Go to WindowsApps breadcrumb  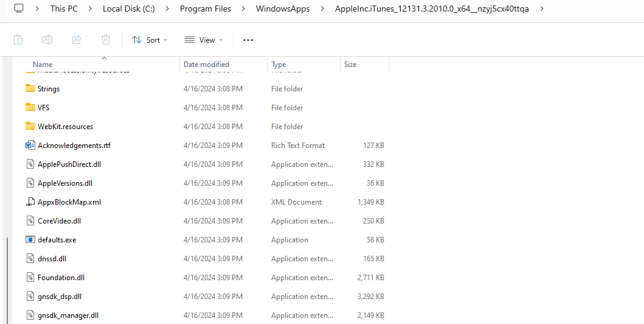(x=283, y=9)
